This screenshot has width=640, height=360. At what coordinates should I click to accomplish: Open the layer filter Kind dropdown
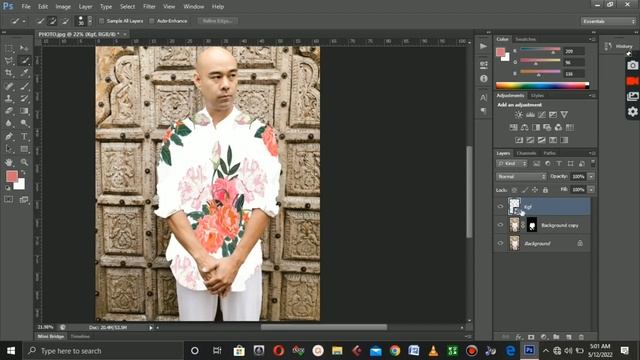pyautogui.click(x=512, y=164)
